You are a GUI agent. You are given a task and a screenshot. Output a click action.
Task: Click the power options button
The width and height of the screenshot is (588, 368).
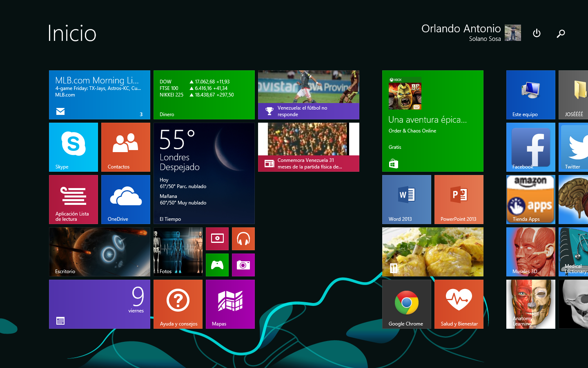click(x=537, y=33)
